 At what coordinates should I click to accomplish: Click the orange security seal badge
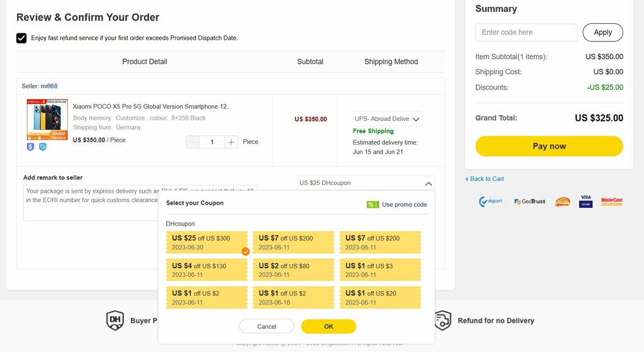[563, 202]
